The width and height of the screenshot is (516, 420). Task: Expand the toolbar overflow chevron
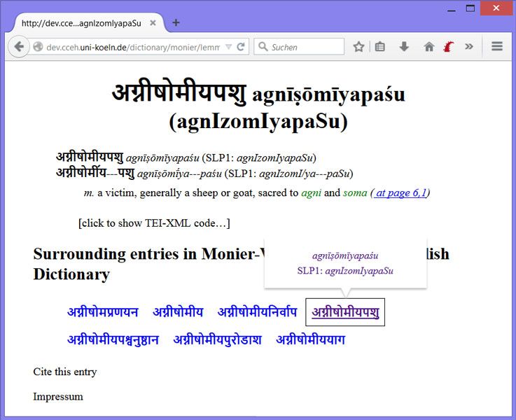point(469,47)
